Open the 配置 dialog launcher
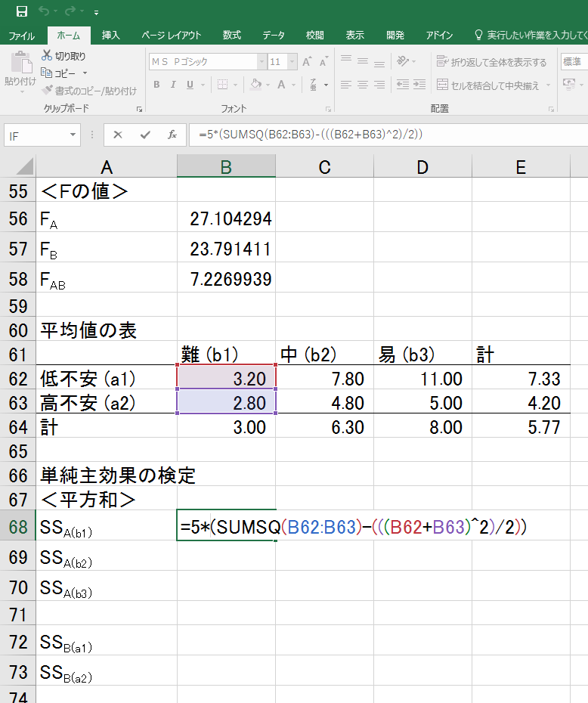588x703 pixels. point(551,109)
